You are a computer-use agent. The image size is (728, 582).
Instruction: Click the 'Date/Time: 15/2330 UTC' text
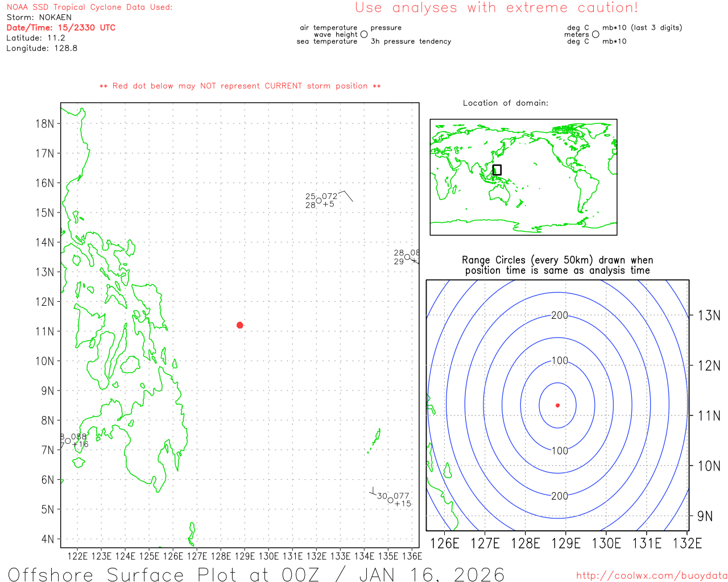tap(61, 28)
